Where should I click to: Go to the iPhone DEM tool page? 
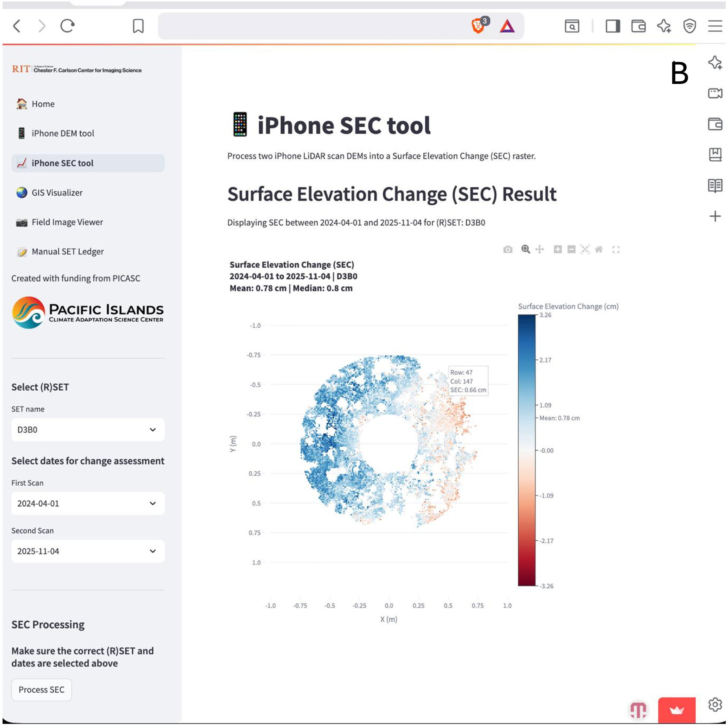[63, 133]
